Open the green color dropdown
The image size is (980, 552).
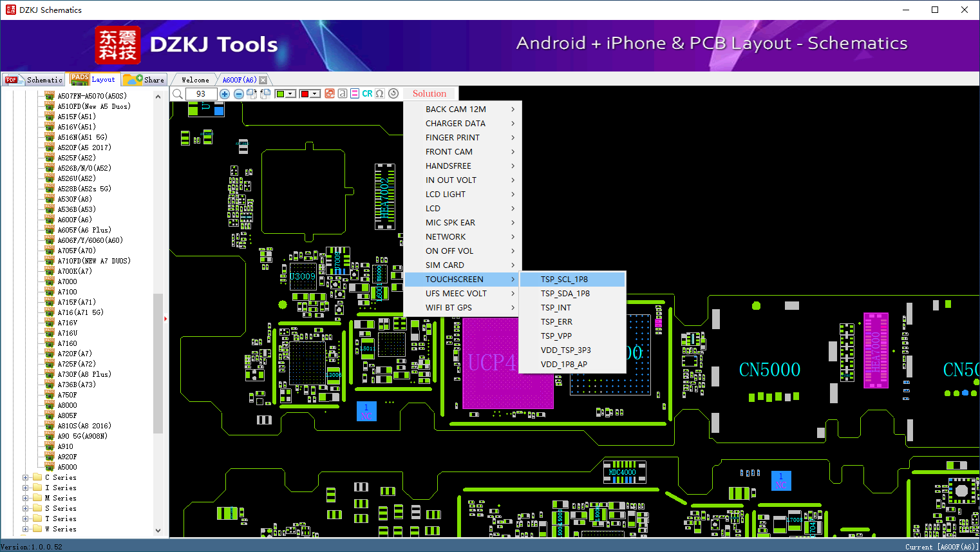pyautogui.click(x=291, y=94)
